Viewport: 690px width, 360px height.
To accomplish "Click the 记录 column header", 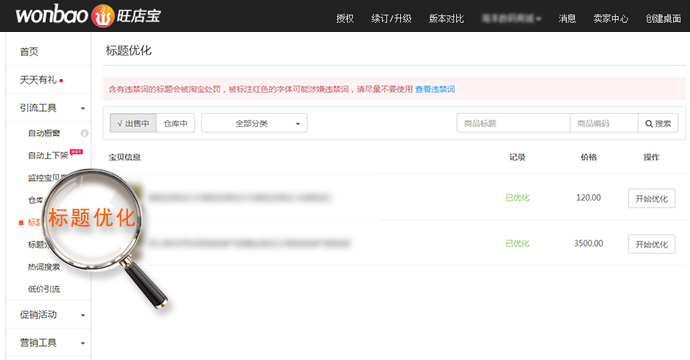I will (518, 157).
